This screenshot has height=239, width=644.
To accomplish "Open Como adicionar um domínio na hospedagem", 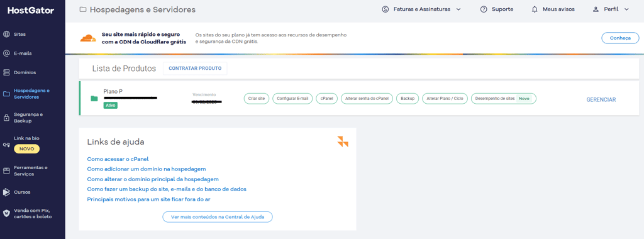I will pos(146,169).
